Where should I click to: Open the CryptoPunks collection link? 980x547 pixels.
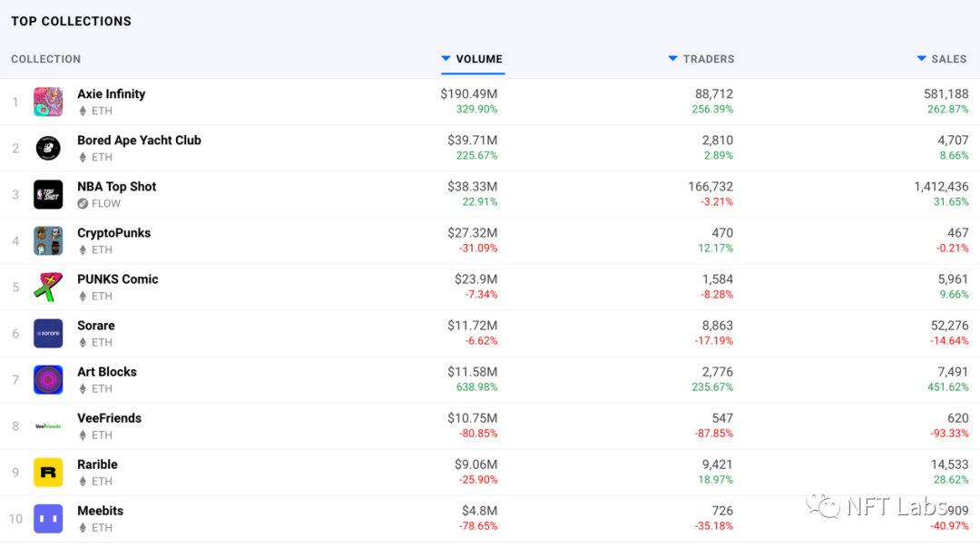click(113, 232)
